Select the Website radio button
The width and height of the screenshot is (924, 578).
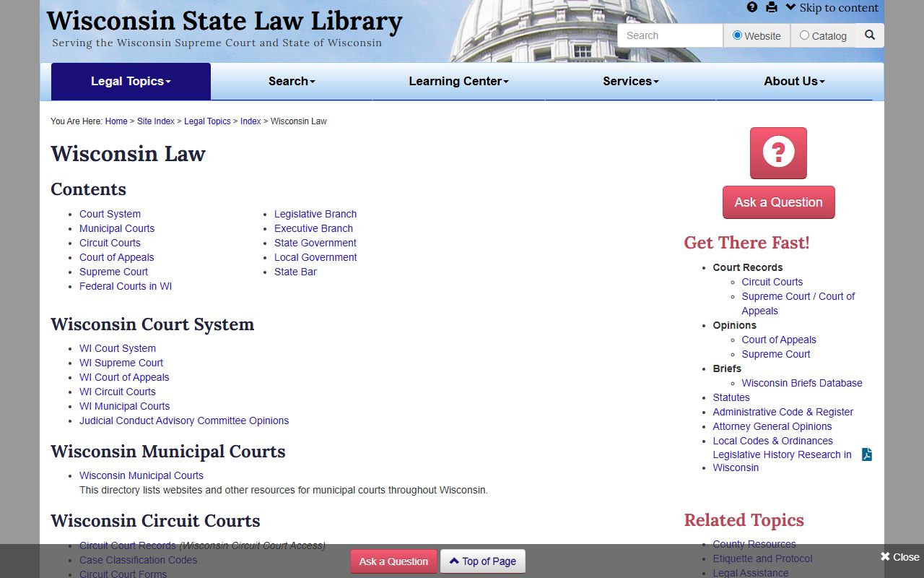tap(737, 35)
